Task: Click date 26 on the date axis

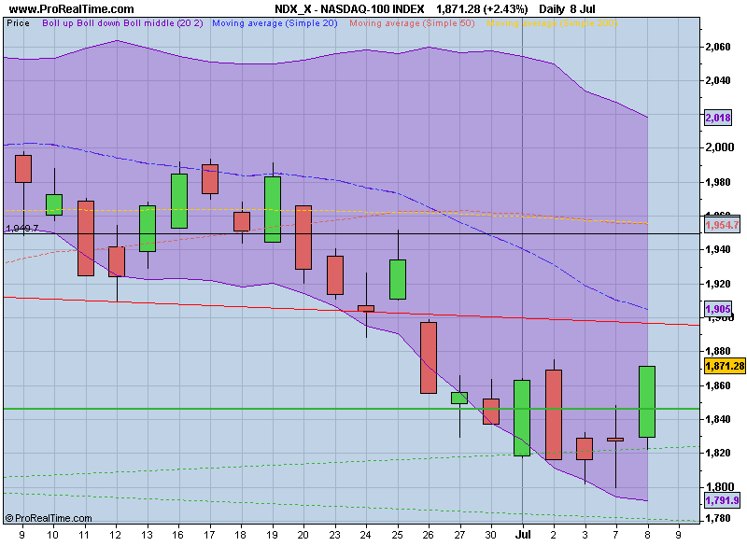Action: (x=428, y=535)
